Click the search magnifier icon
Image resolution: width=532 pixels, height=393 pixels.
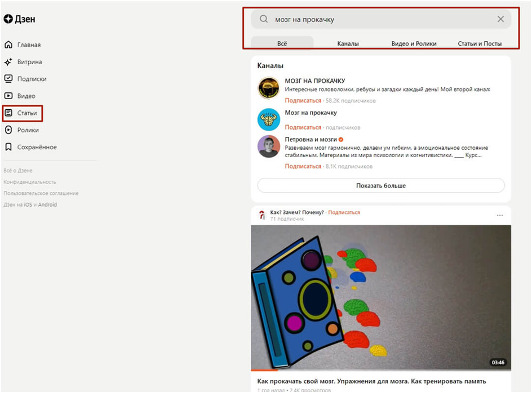point(264,19)
